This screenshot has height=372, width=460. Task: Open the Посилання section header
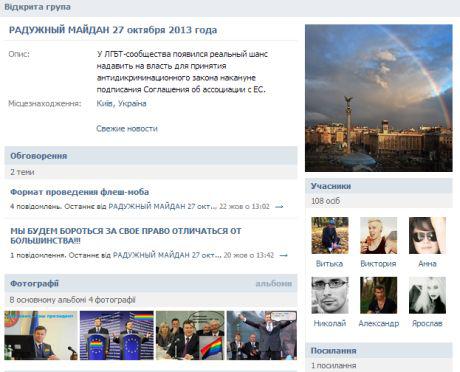point(334,351)
